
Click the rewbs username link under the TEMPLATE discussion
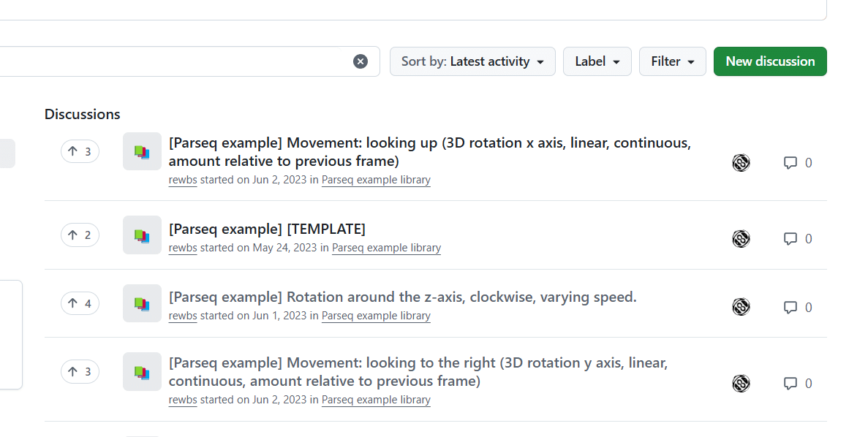click(182, 248)
